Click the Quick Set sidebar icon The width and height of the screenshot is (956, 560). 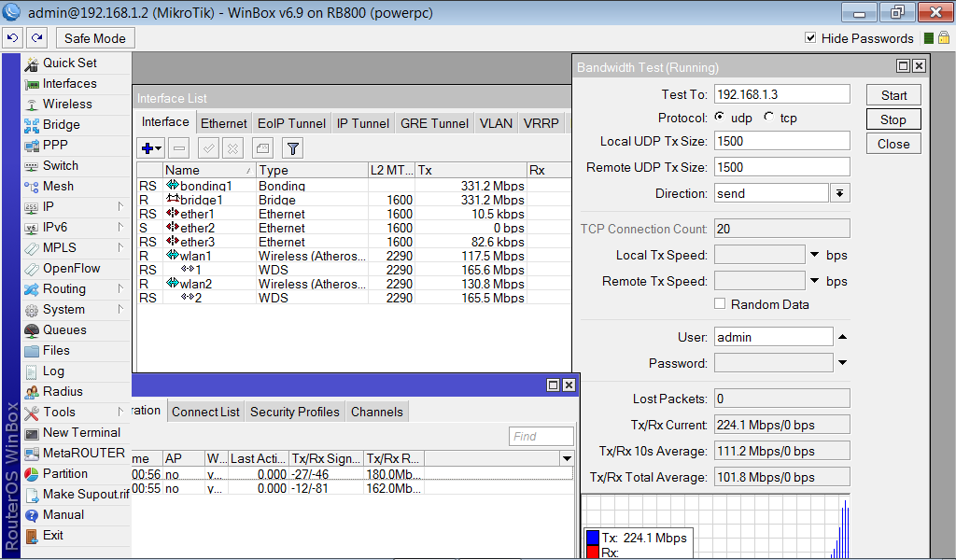point(31,63)
